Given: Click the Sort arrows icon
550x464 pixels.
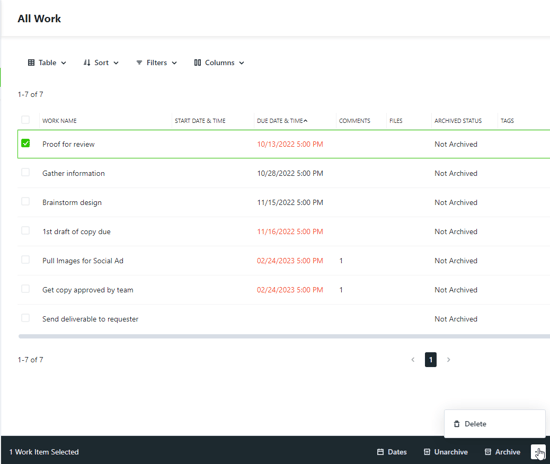Looking at the screenshot, I should coord(87,62).
